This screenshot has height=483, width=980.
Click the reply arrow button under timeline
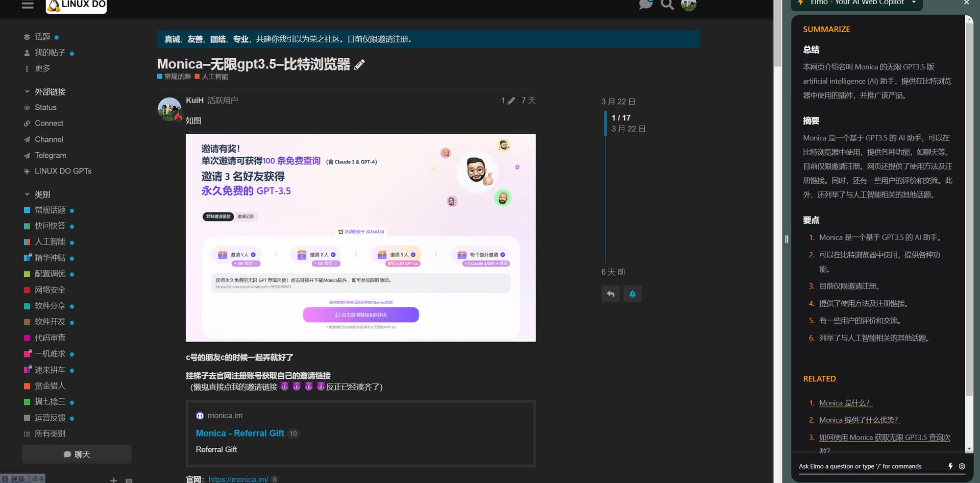[x=610, y=294]
